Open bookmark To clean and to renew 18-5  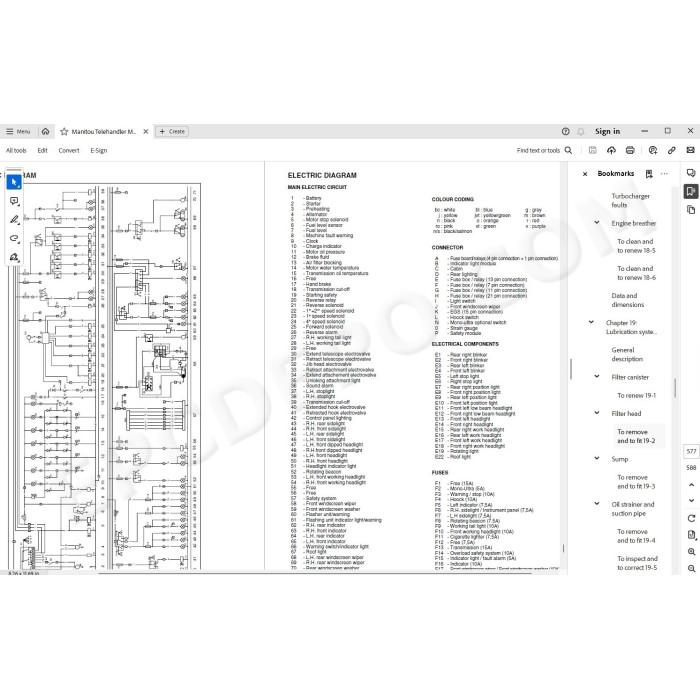click(636, 246)
